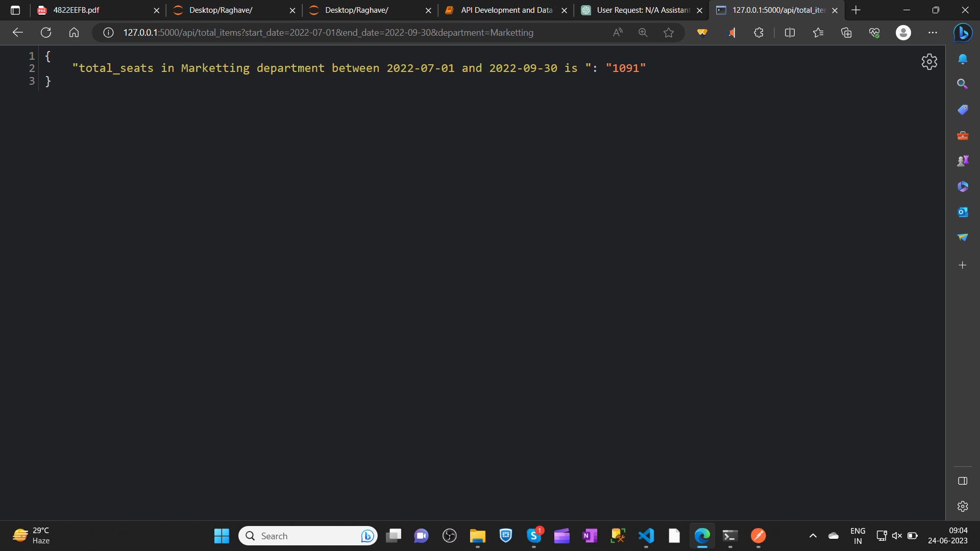Open Browser Essentials heart icon

pyautogui.click(x=874, y=32)
